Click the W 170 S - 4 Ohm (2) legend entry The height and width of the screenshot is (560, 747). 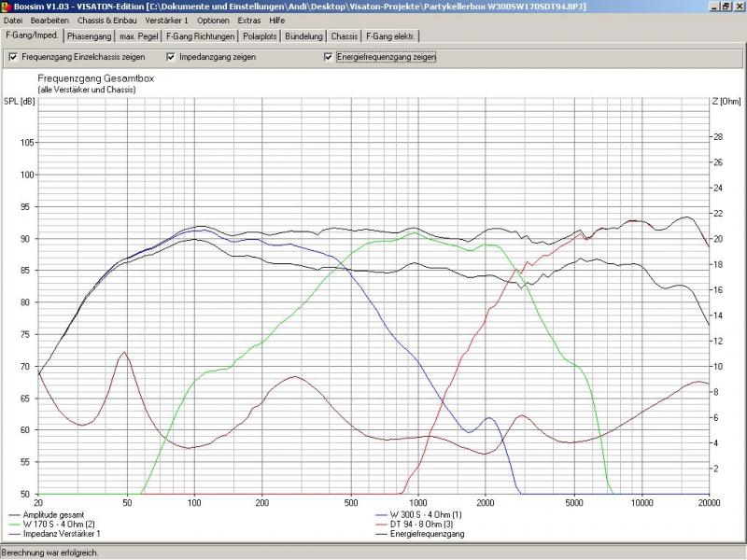pyautogui.click(x=52, y=525)
